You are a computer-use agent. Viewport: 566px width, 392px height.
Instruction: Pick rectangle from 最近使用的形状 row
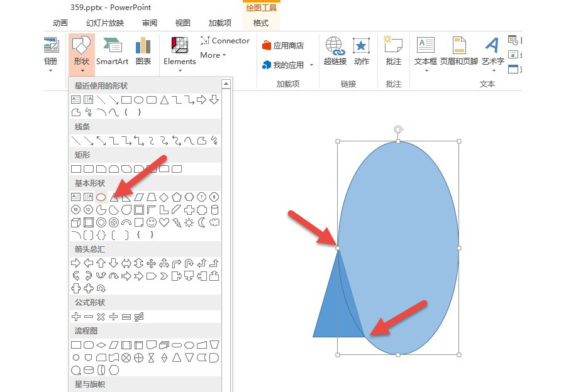pyautogui.click(x=126, y=100)
